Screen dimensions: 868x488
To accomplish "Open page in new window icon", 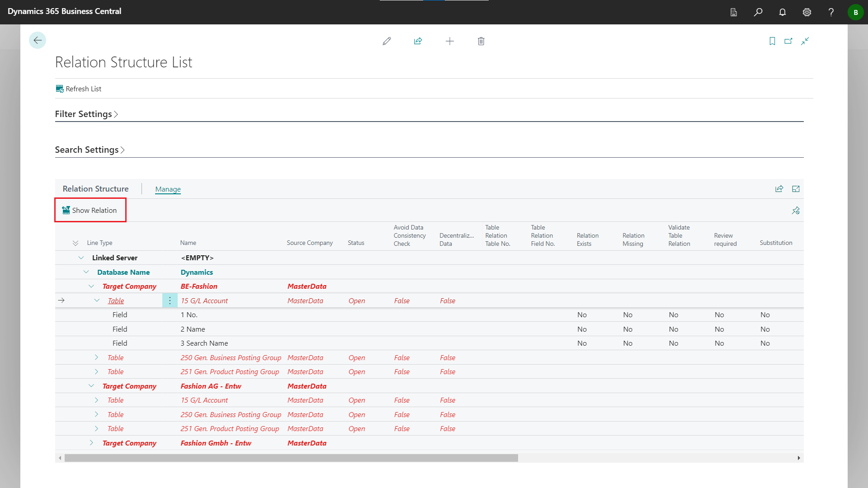I will pyautogui.click(x=788, y=41).
